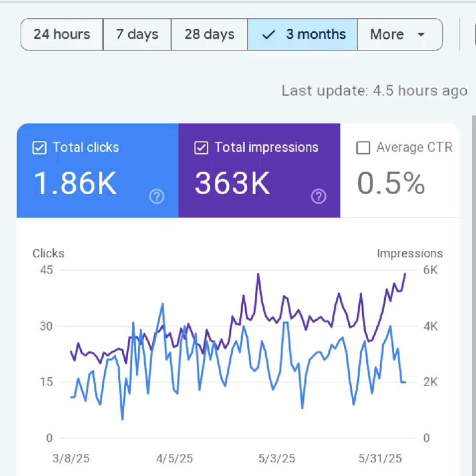Screen dimensions: 476x476
Task: Click the 15 clicks axis value
Action: click(47, 382)
